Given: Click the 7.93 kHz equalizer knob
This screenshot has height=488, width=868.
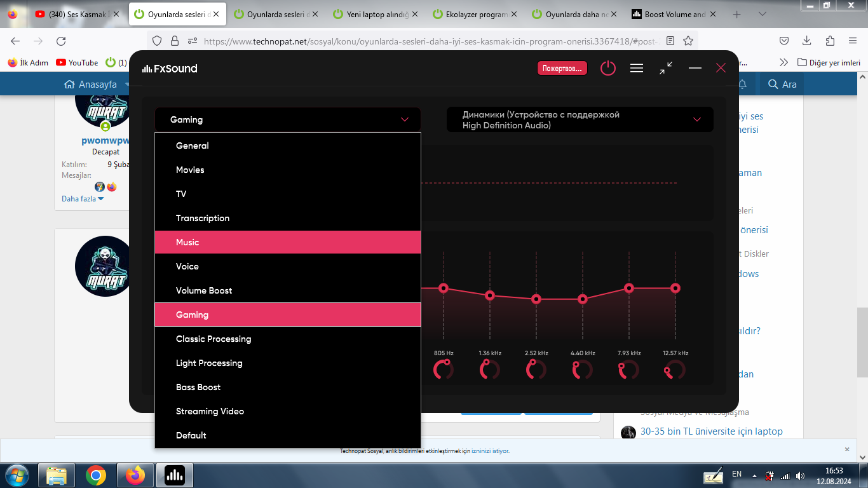Looking at the screenshot, I should (629, 369).
